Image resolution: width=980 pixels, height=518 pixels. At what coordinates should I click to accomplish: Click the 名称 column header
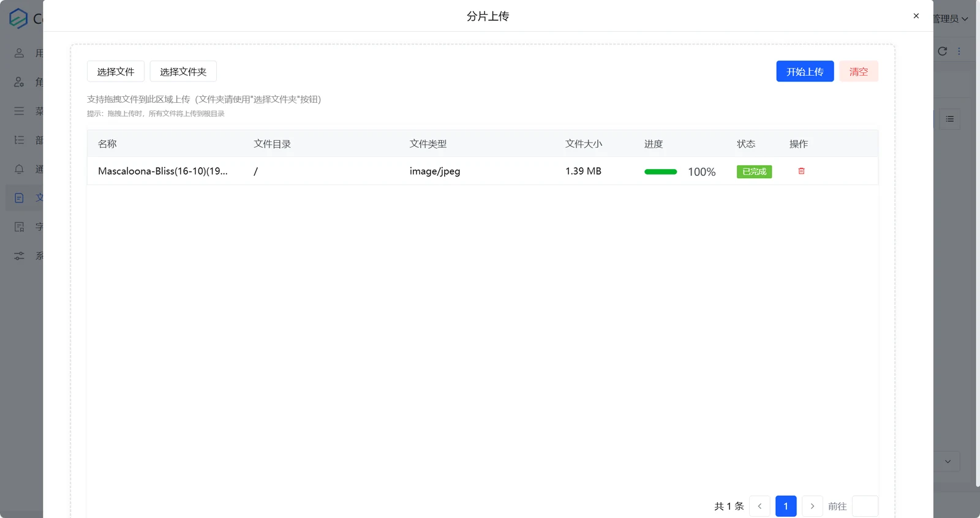[107, 144]
